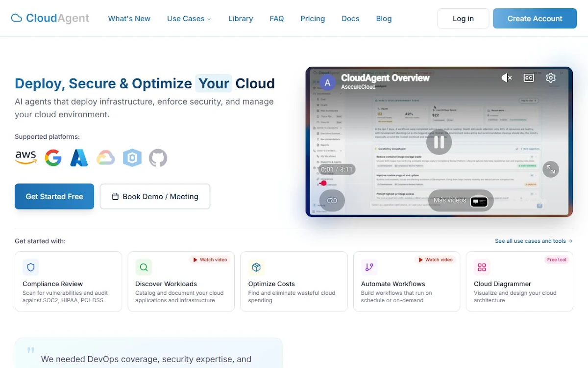Click the calendar icon in Book Demo
Viewport: 588px width, 368px height.
(116, 197)
